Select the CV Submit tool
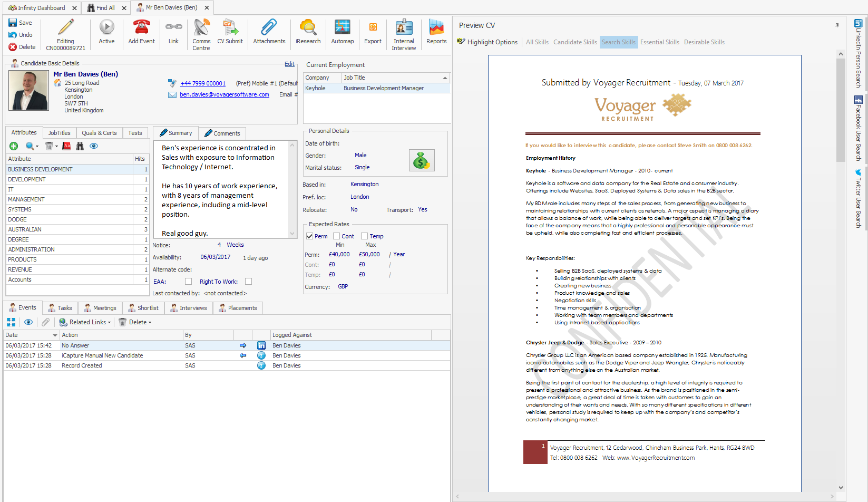Image resolution: width=868 pixels, height=502 pixels. [x=230, y=33]
